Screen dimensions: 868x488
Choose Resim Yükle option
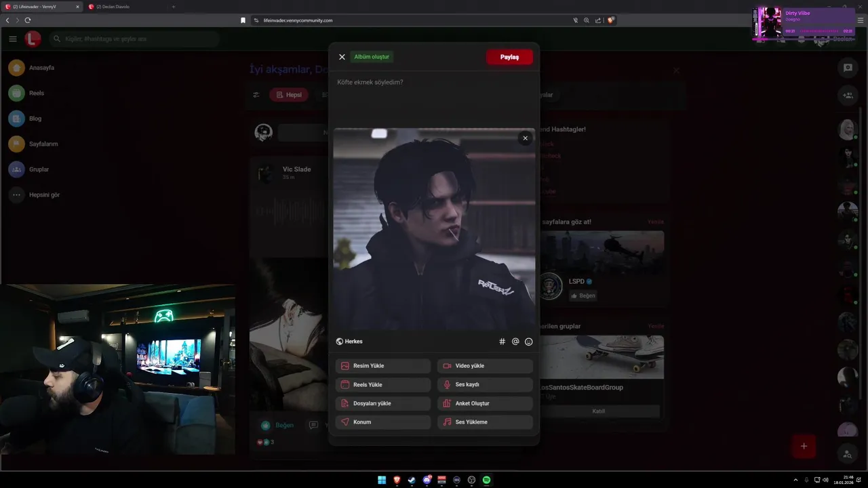383,366
